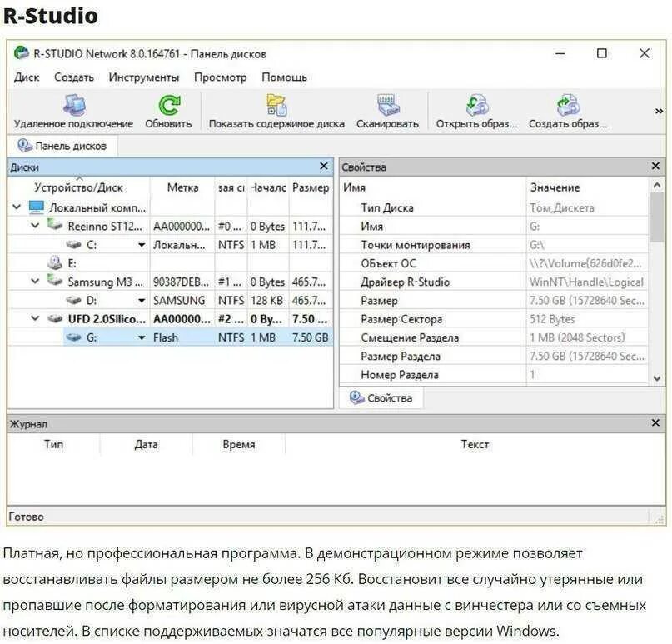Click Show disk contents (Показать содержимое диска) icon
This screenshot has width=672, height=644.
276,105
